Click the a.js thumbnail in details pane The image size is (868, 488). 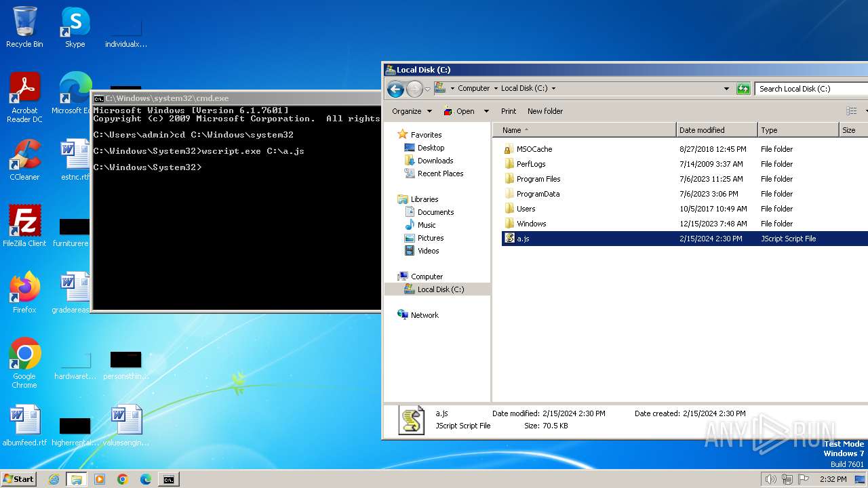pos(411,420)
